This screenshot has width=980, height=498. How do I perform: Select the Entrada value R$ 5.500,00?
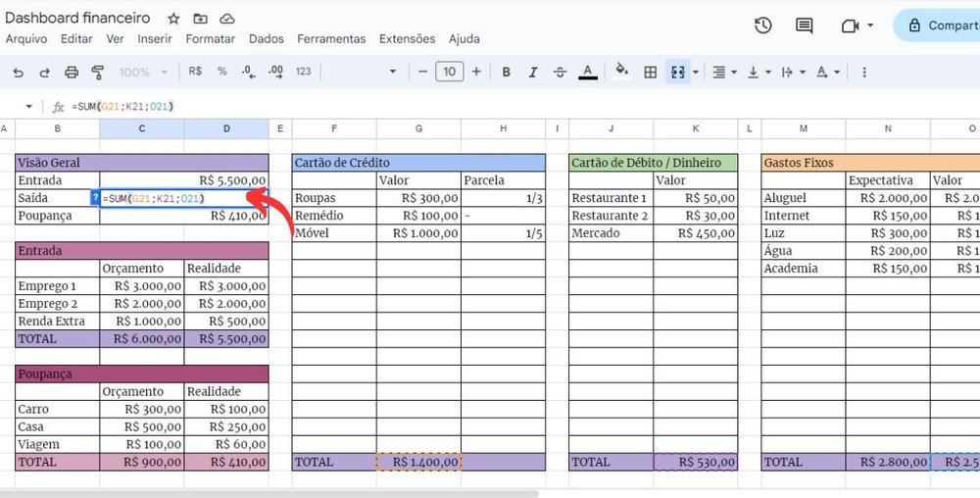184,180
